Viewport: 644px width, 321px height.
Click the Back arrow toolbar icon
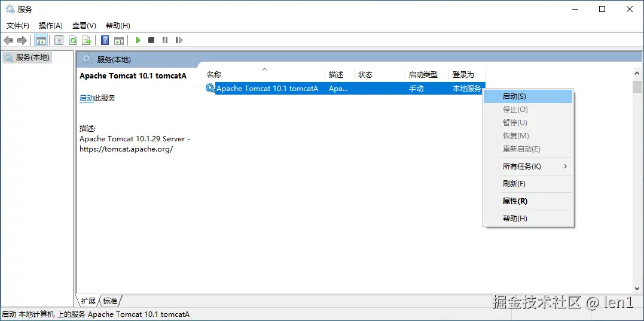click(x=8, y=40)
